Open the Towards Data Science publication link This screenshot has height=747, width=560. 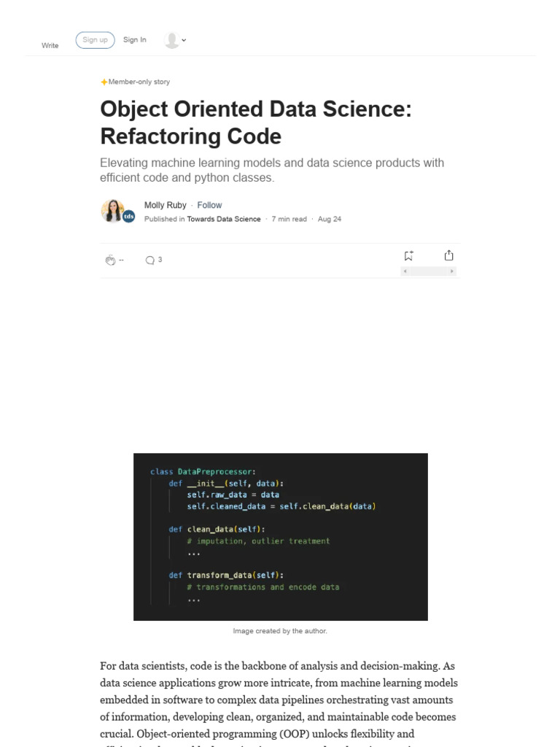[x=223, y=219]
